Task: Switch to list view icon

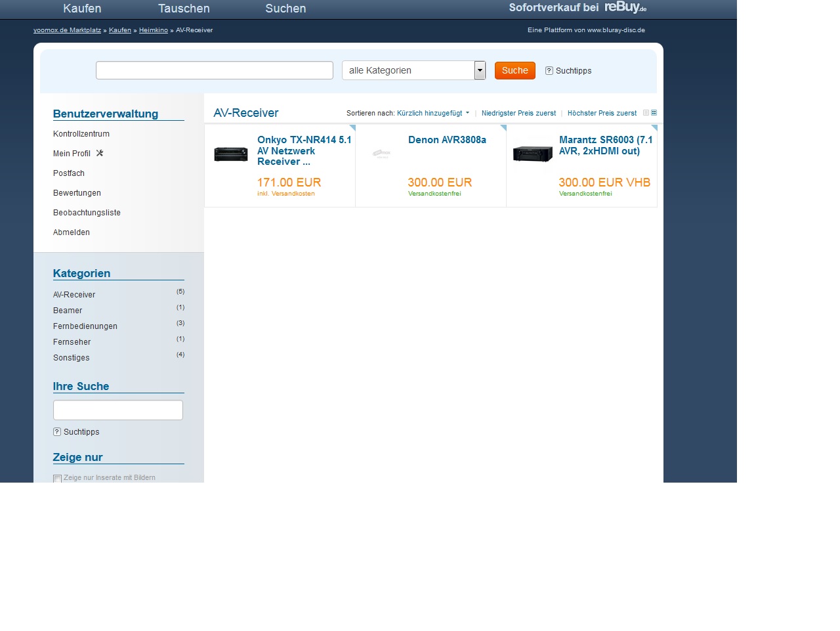Action: pyautogui.click(x=646, y=113)
